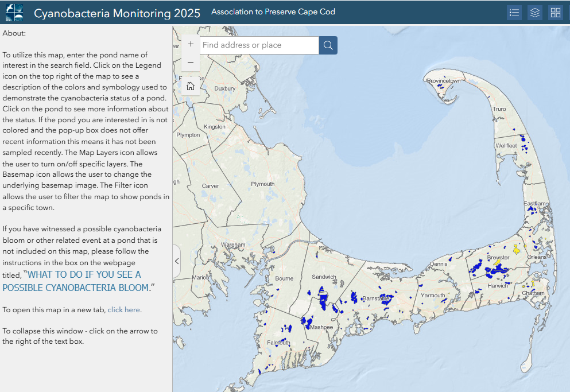Click the Association to Preserve Cape Cod logo
The height and width of the screenshot is (392, 570).
pos(14,12)
